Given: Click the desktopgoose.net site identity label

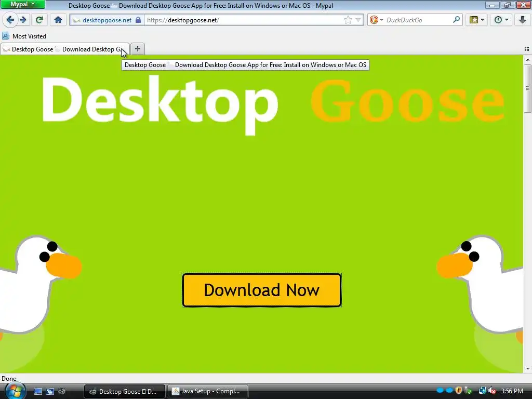Looking at the screenshot, I should 107,20.
